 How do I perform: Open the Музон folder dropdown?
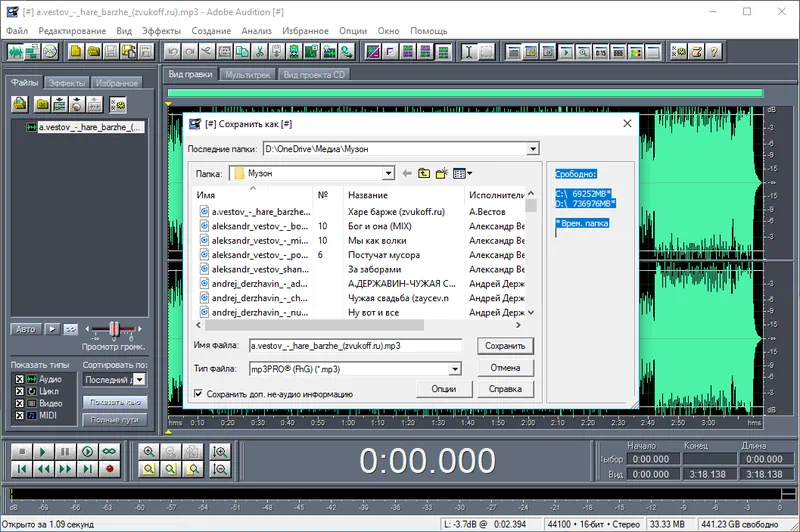pos(388,173)
